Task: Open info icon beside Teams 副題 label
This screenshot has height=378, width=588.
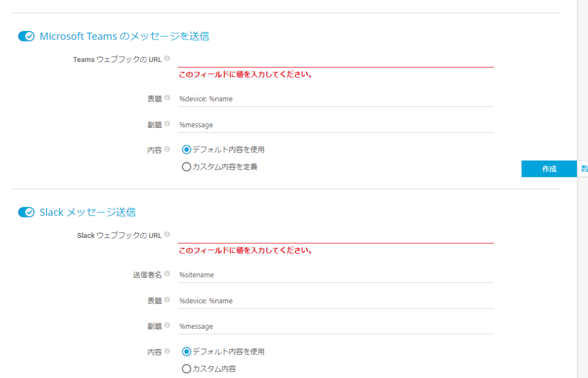Action: (167, 124)
